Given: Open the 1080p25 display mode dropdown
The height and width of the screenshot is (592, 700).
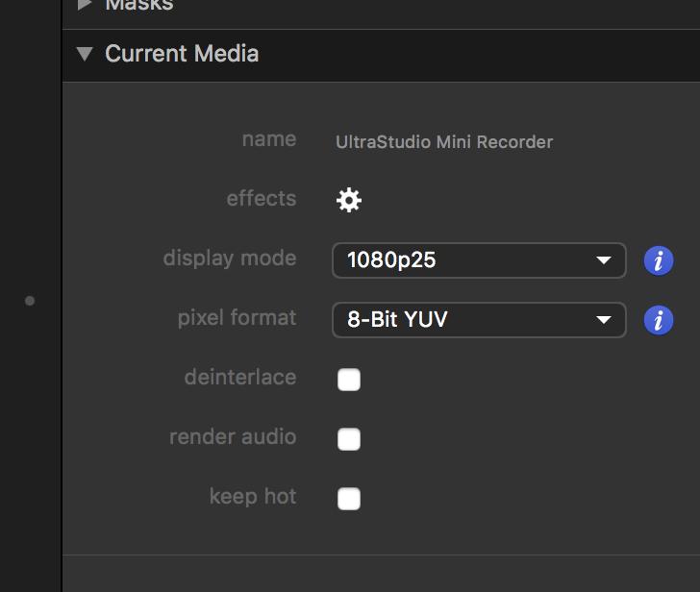Looking at the screenshot, I should [479, 260].
